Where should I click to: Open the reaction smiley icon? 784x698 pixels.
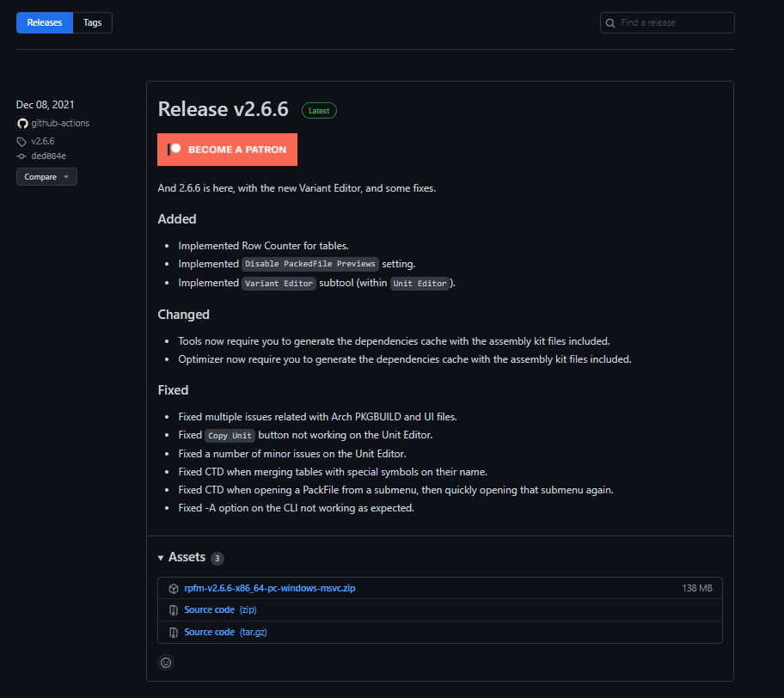point(165,663)
